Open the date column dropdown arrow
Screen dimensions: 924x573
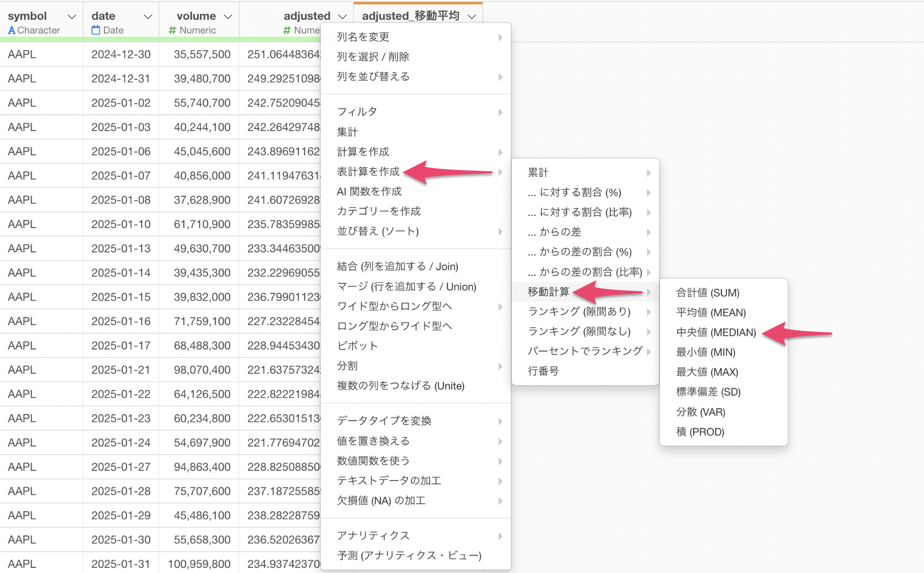click(148, 17)
